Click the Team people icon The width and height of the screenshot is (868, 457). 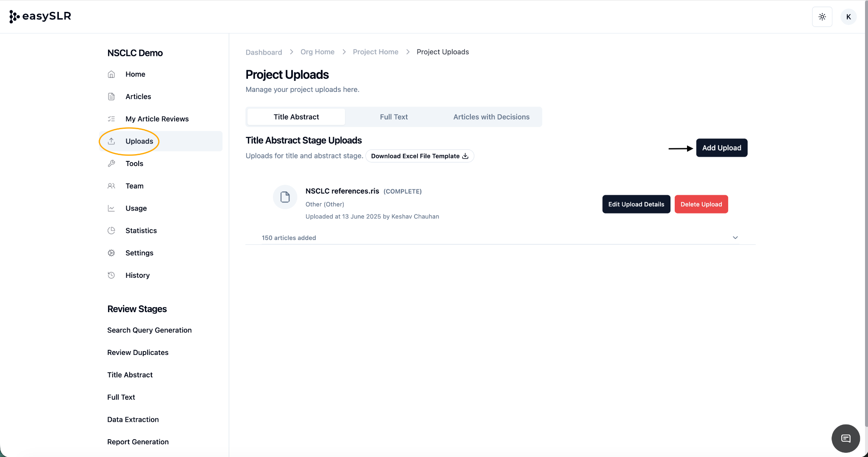tap(111, 186)
